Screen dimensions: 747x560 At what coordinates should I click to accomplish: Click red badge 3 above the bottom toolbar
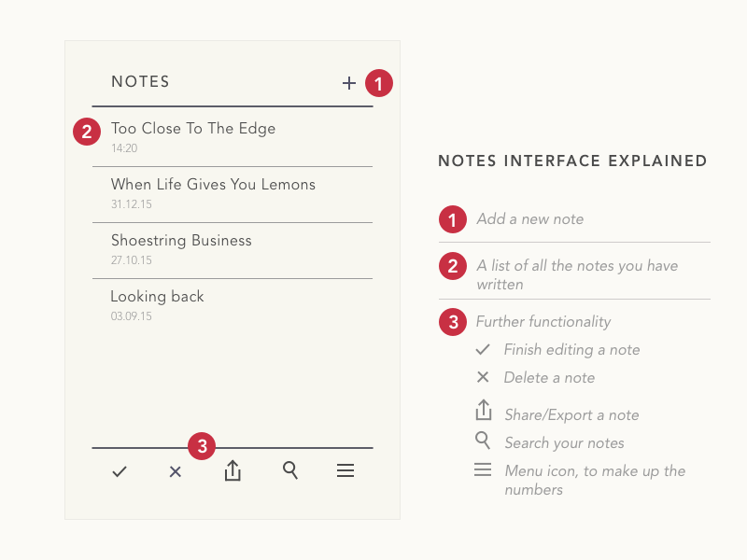(x=202, y=446)
